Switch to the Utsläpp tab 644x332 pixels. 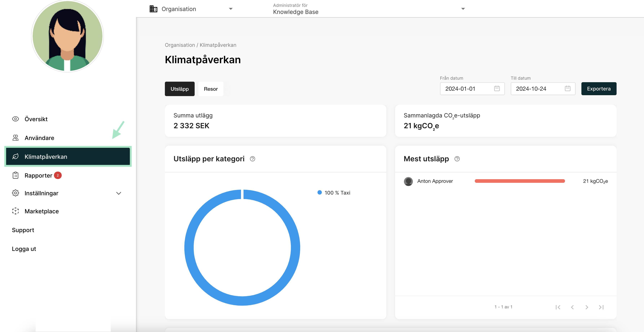pos(179,89)
